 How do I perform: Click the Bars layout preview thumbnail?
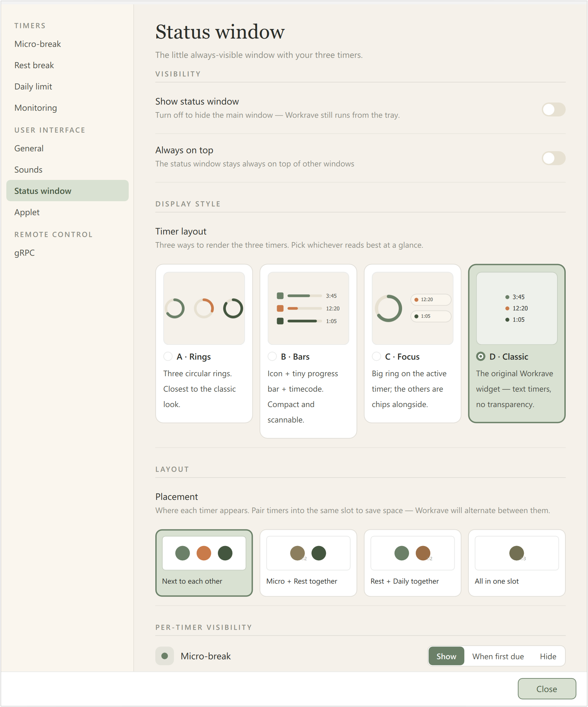(308, 308)
